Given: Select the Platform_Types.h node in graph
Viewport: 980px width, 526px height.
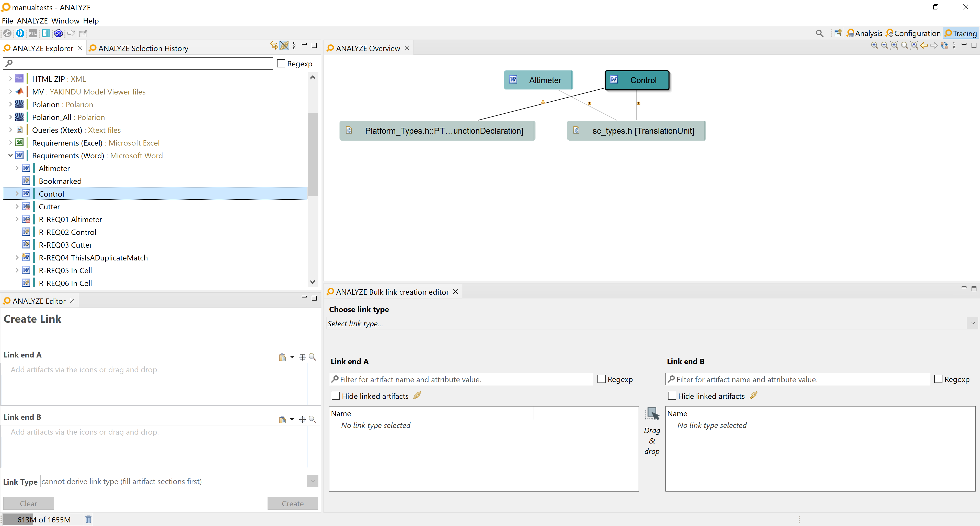Looking at the screenshot, I should pos(437,131).
